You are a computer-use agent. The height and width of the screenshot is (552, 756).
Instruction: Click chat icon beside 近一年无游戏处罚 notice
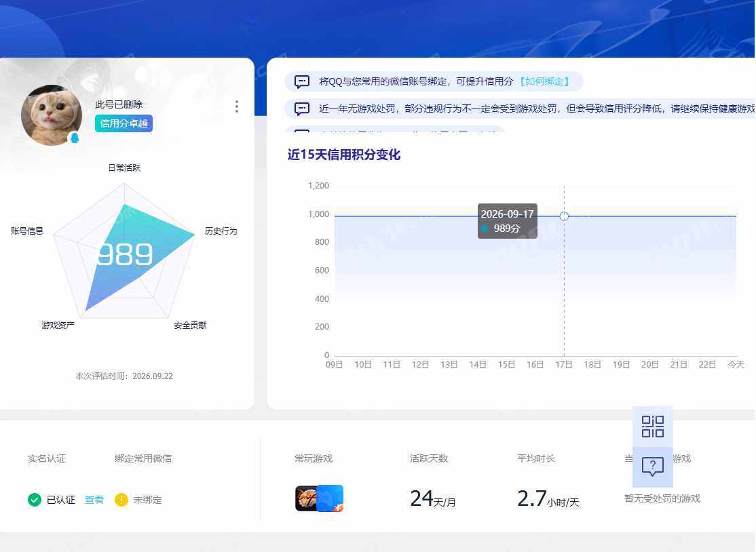(302, 109)
